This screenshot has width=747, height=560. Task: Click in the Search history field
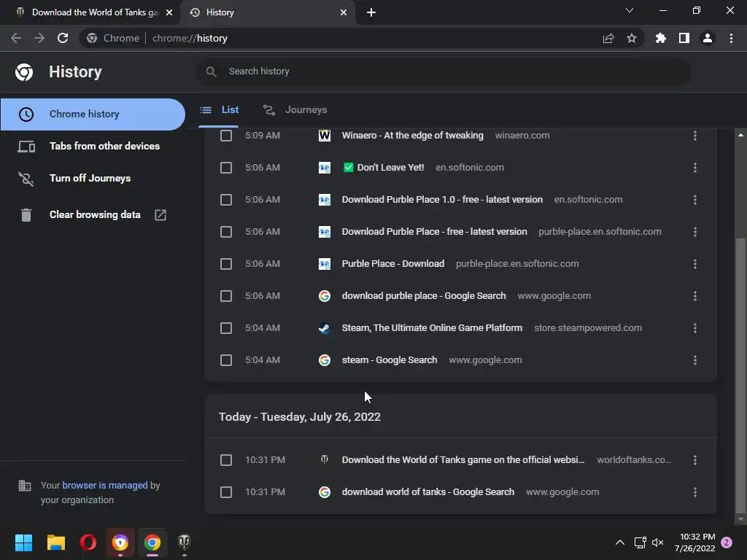pyautogui.click(x=443, y=71)
